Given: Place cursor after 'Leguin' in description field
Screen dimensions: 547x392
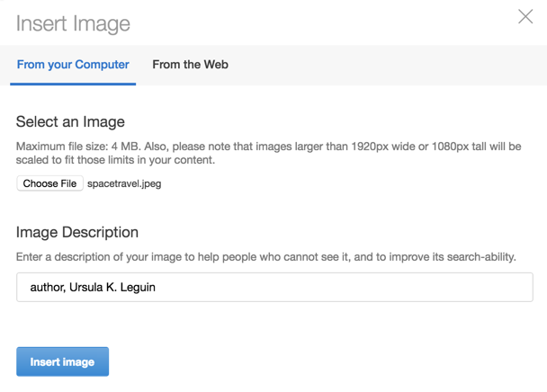Looking at the screenshot, I should coord(156,288).
